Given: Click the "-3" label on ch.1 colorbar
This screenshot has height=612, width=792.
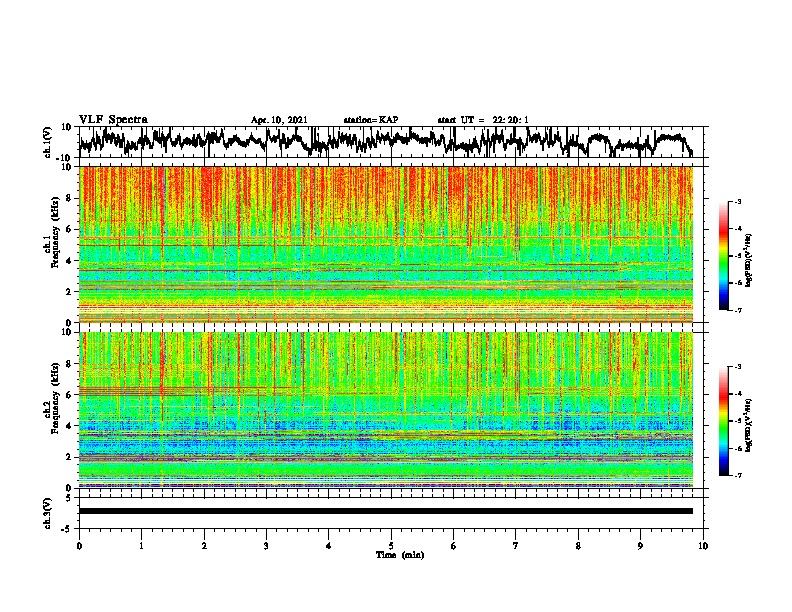Looking at the screenshot, I should click(738, 201).
